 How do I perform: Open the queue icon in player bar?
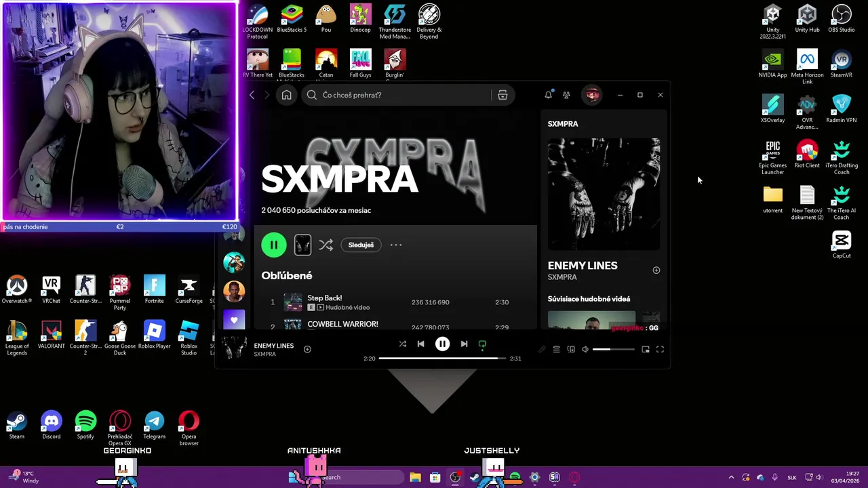click(x=556, y=350)
